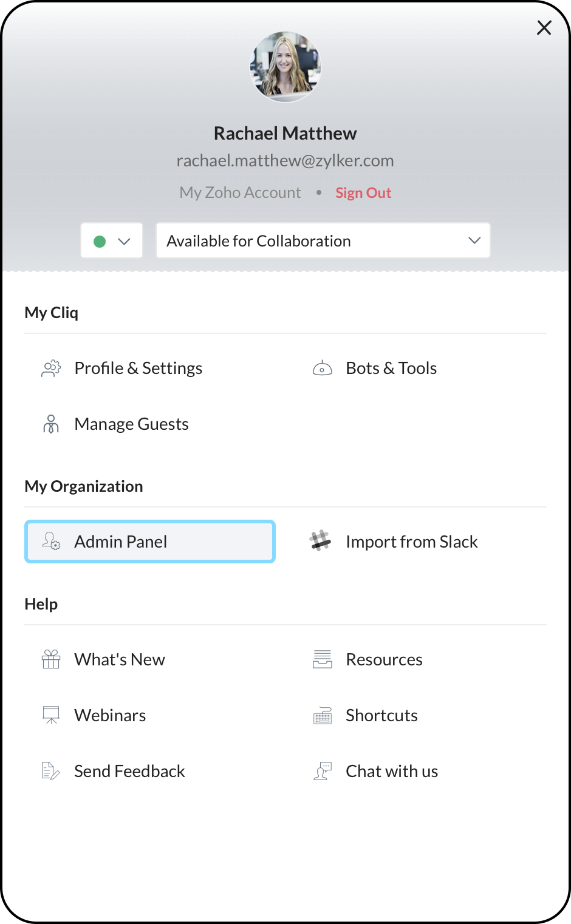Click the Webinars presentation board icon

click(51, 715)
